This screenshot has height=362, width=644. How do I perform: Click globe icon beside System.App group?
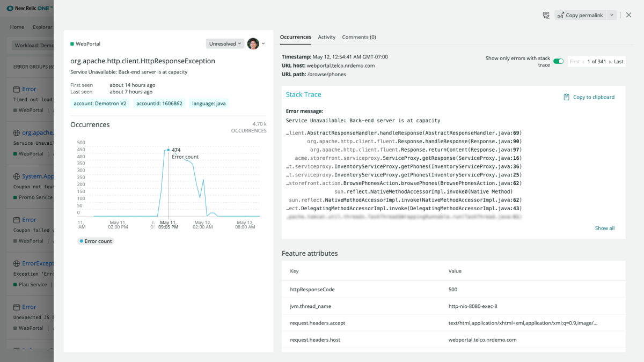(x=17, y=176)
